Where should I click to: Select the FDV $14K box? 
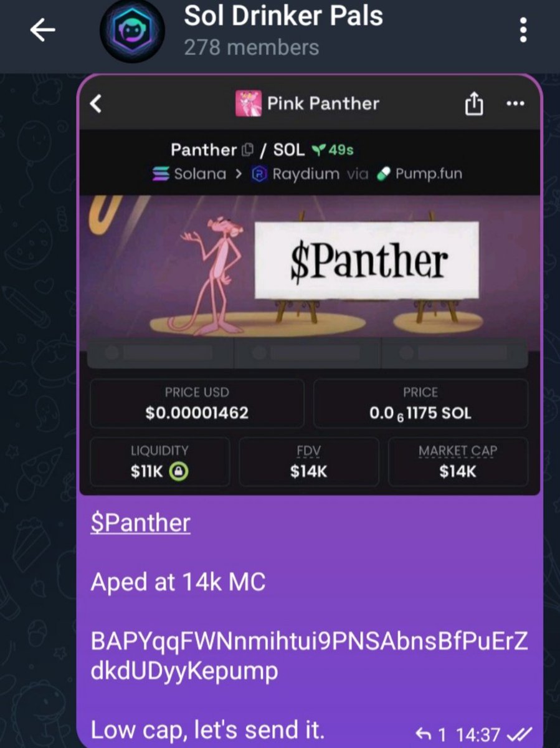click(308, 462)
